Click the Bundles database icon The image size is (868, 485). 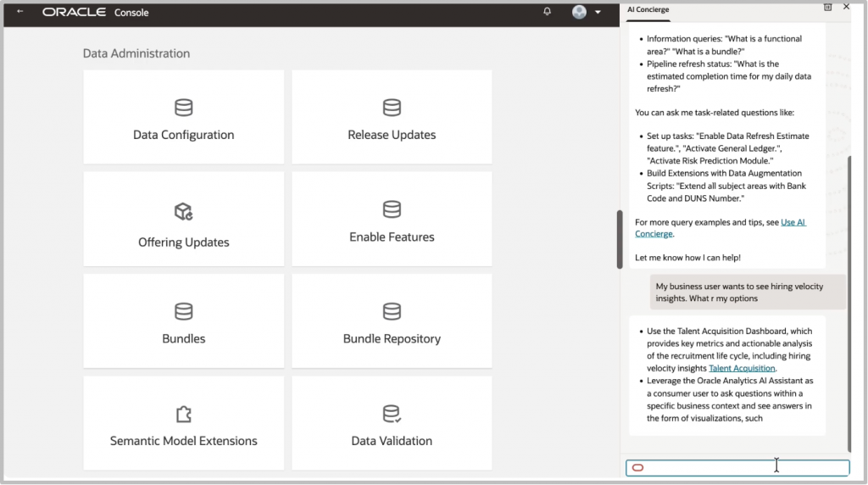tap(183, 311)
